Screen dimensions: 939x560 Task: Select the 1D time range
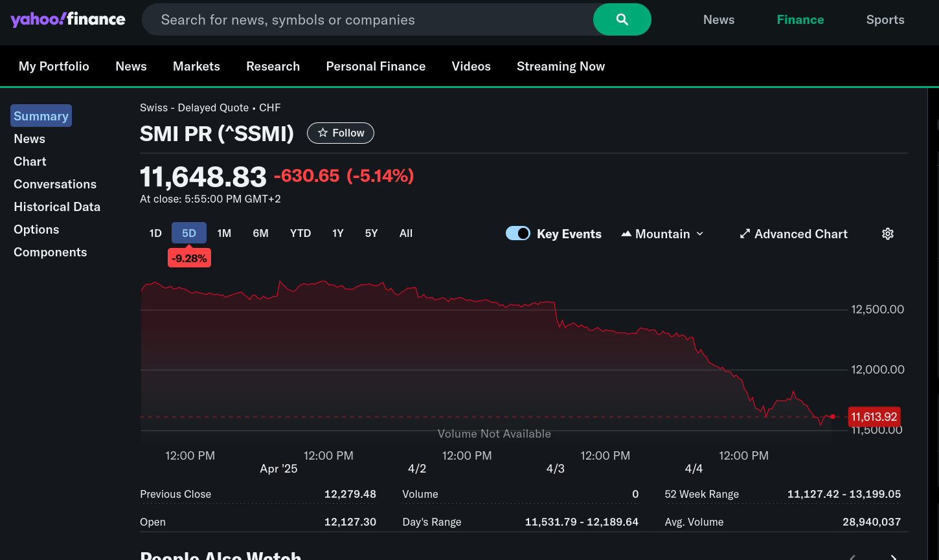pyautogui.click(x=155, y=233)
